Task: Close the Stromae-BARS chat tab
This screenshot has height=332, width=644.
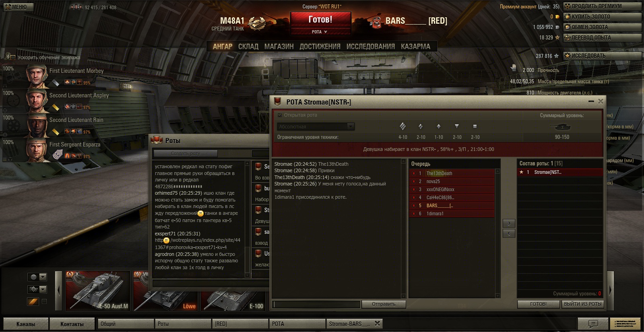Action: [377, 323]
